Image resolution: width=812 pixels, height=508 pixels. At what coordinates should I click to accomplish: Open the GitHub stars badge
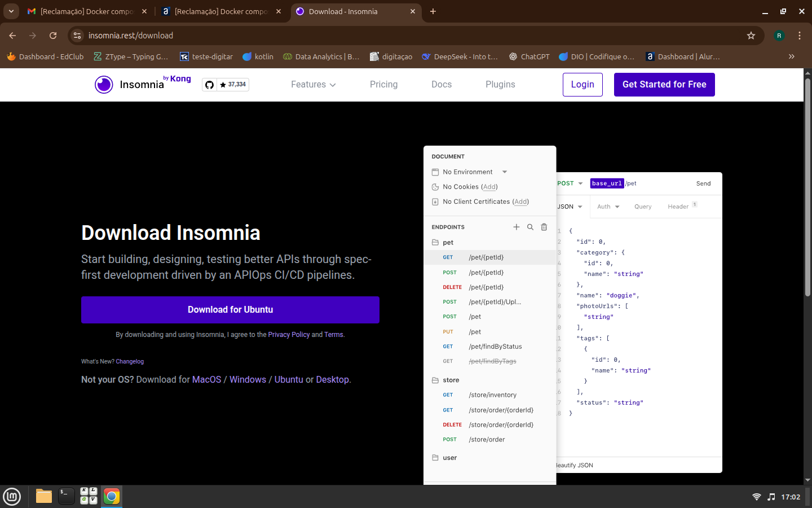coord(226,85)
